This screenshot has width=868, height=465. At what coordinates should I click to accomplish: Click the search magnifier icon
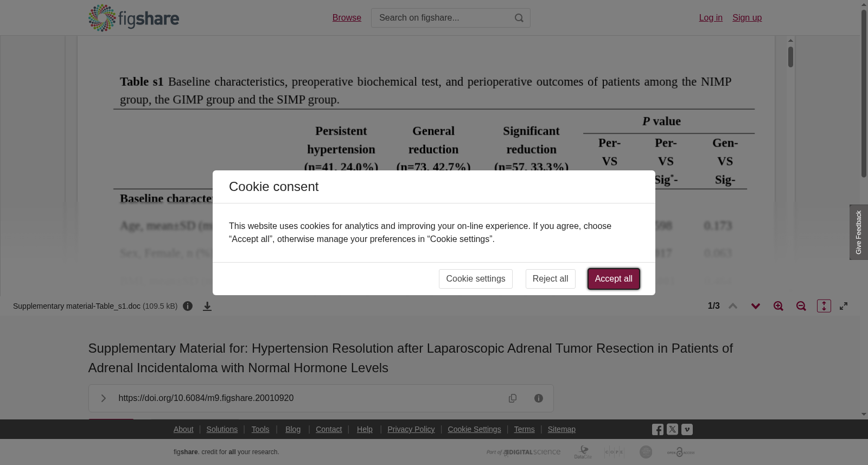pyautogui.click(x=519, y=18)
